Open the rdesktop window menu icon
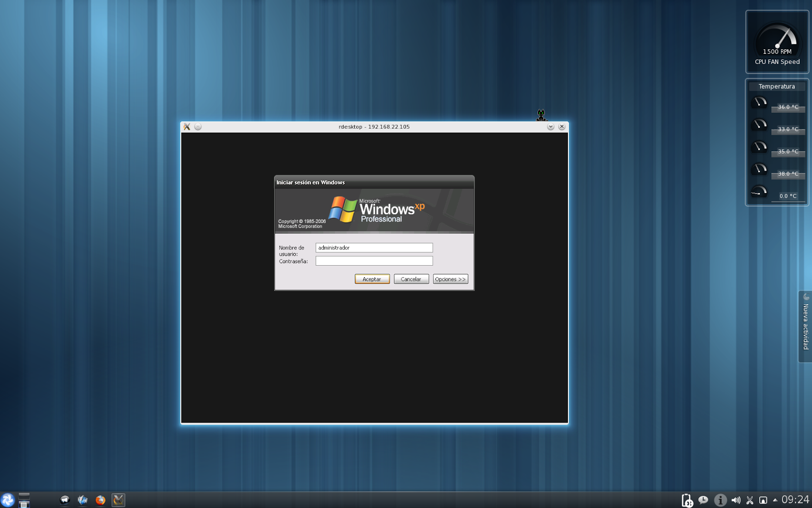This screenshot has width=812, height=508. pos(187,127)
